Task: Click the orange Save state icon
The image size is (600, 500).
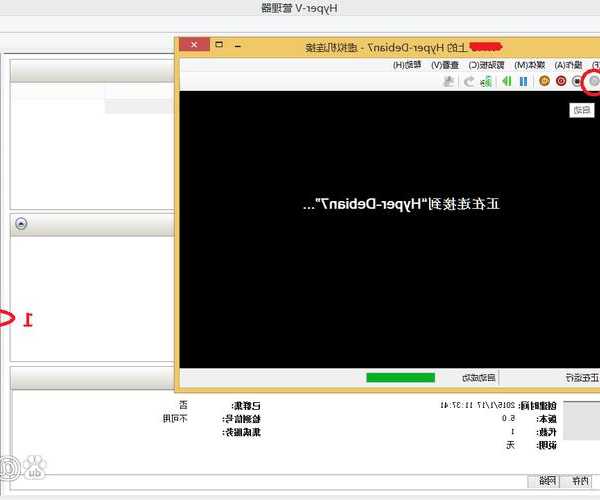Action: [544, 81]
